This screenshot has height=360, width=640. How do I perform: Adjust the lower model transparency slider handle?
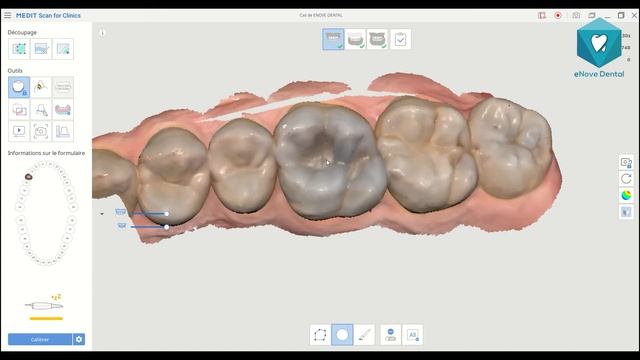pos(167,227)
